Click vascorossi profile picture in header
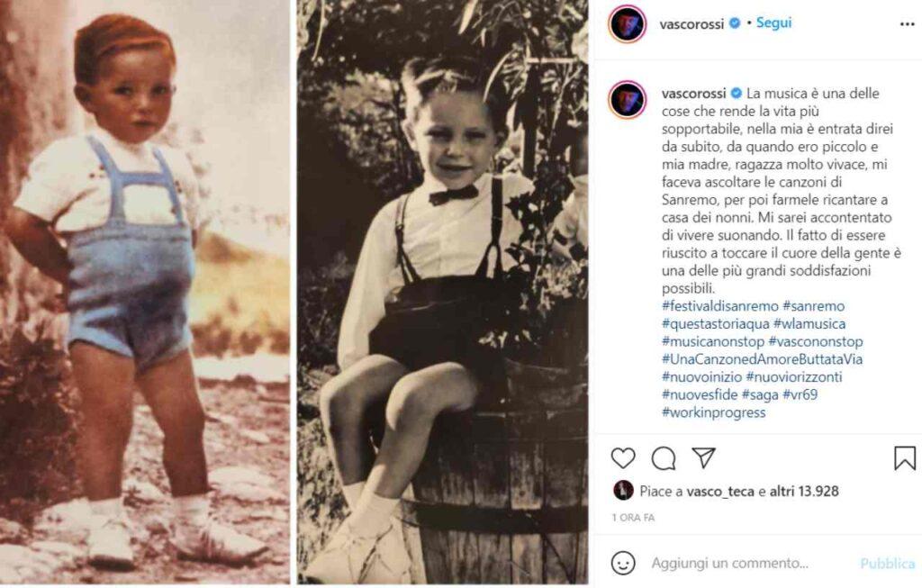The height and width of the screenshot is (588, 922). (x=627, y=24)
